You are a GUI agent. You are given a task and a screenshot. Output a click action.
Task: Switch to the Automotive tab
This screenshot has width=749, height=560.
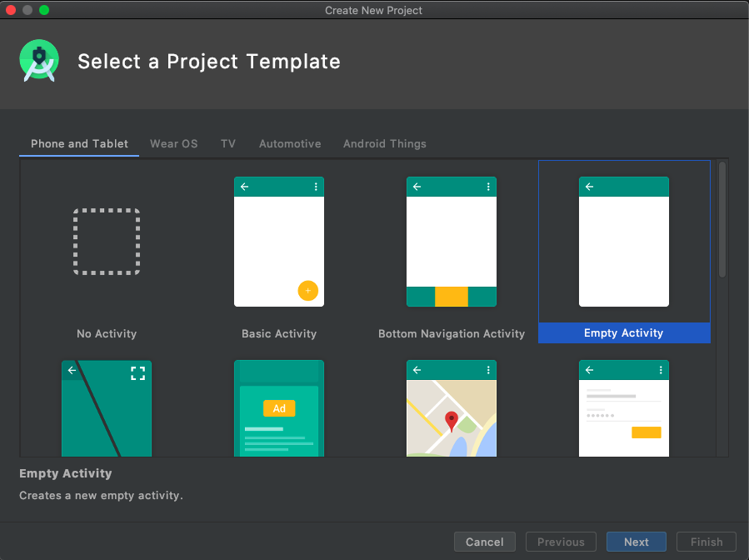coord(290,144)
